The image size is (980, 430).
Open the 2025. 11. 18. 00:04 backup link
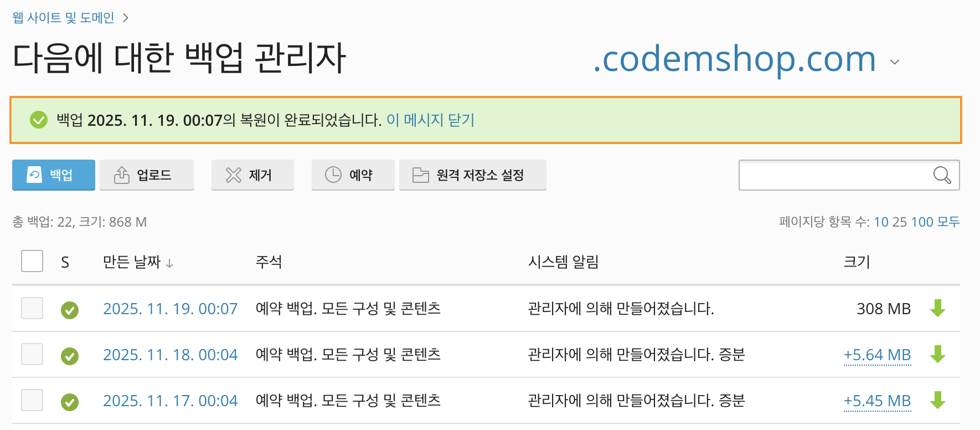tap(170, 355)
